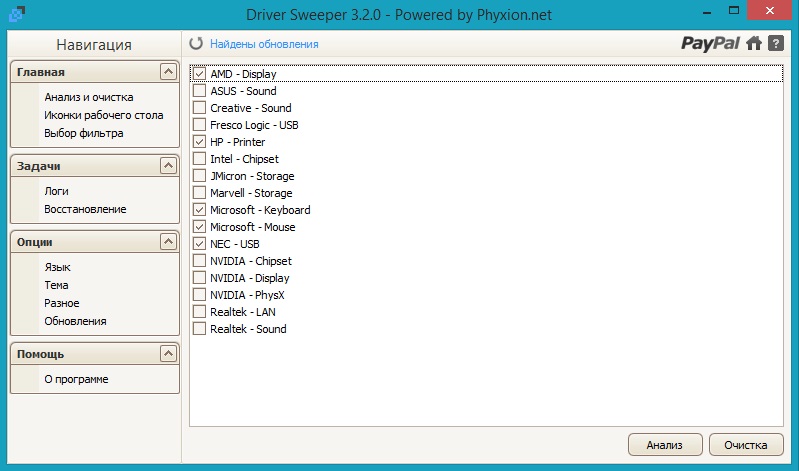This screenshot has width=799, height=471.
Task: Open the Тема options
Action: tap(56, 285)
